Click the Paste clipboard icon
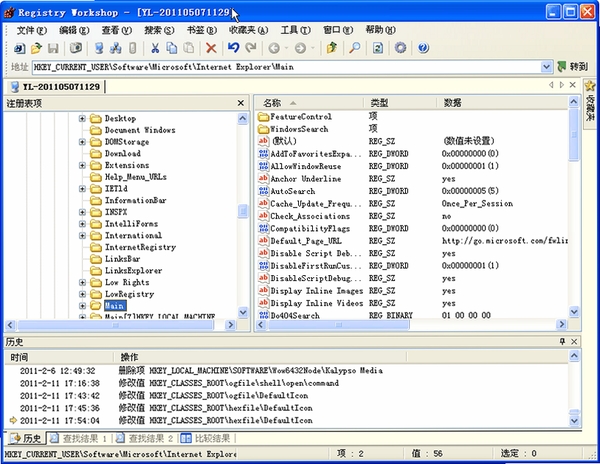This screenshot has width=600, height=464. [188, 48]
